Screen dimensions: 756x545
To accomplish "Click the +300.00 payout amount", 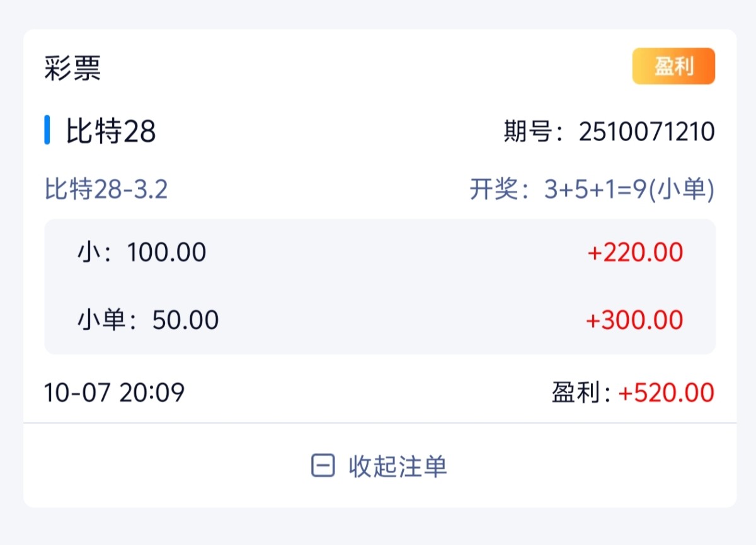I will (x=634, y=320).
